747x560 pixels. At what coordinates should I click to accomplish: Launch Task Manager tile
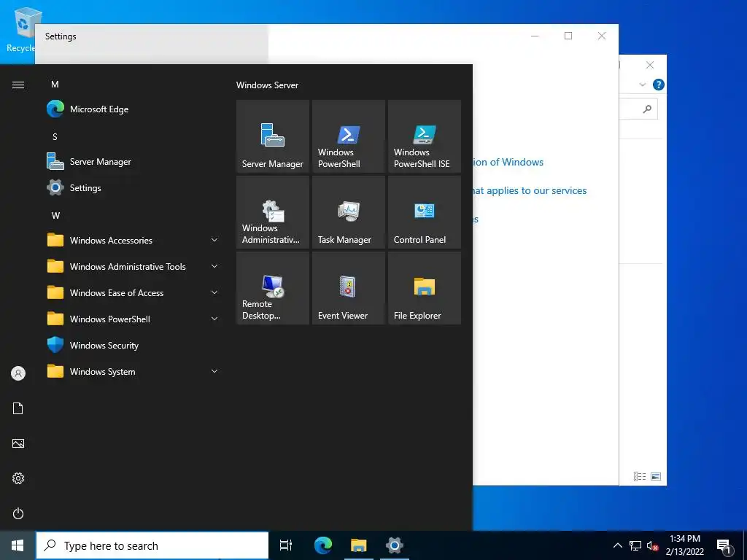[x=348, y=212]
